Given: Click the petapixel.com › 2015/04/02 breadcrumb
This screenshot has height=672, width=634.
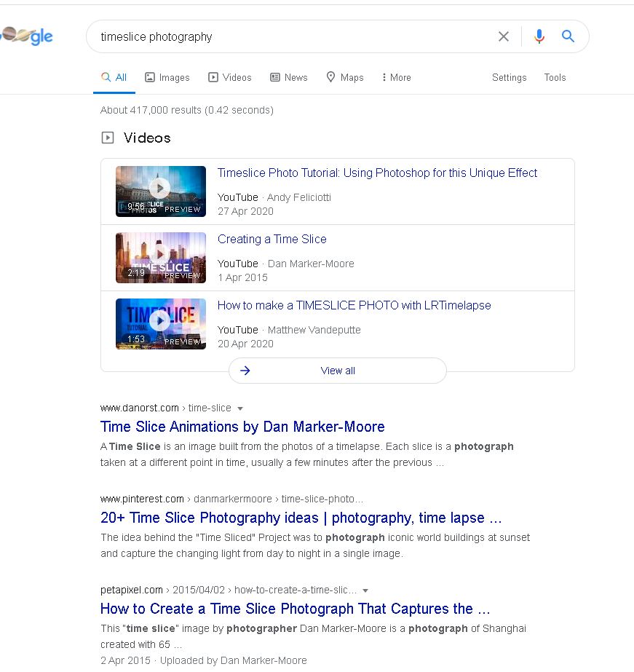Looking at the screenshot, I should (229, 590).
